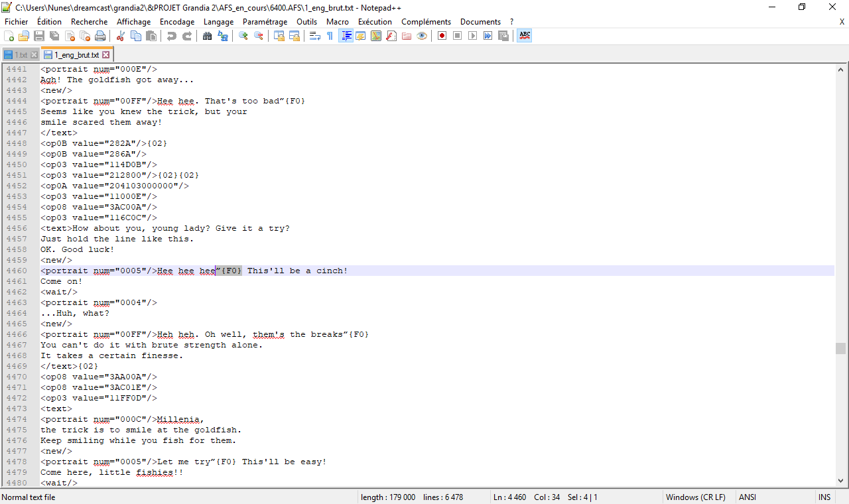Click the Stop macro recording icon

click(458, 36)
